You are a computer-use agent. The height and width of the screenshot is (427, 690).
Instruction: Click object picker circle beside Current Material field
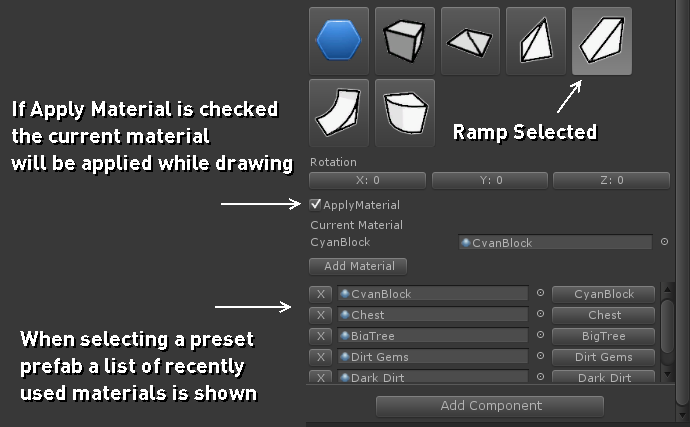(x=662, y=242)
